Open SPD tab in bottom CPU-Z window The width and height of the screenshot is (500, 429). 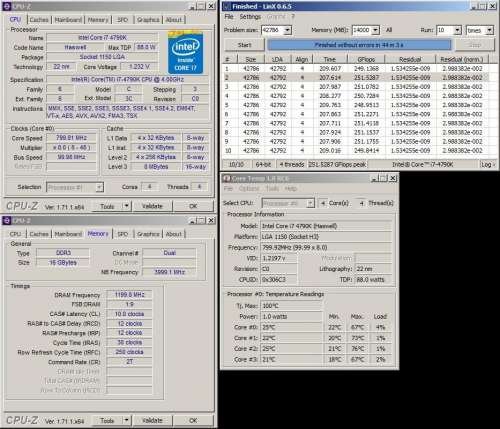123,234
